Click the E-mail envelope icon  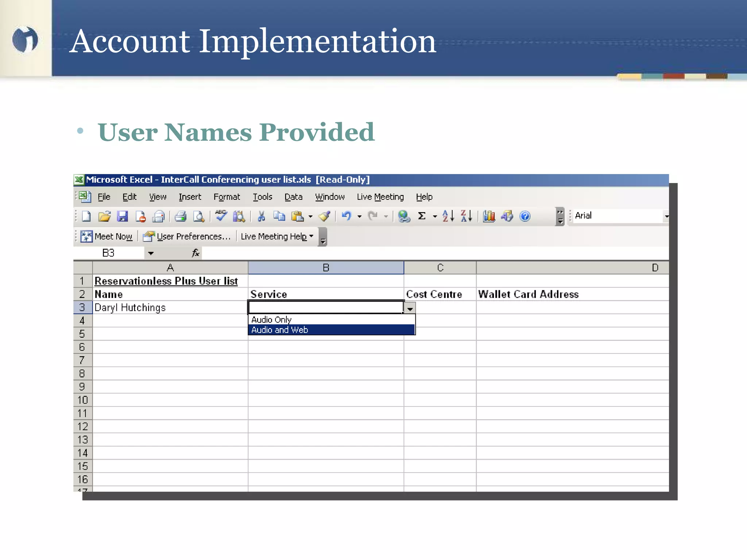[x=158, y=216]
